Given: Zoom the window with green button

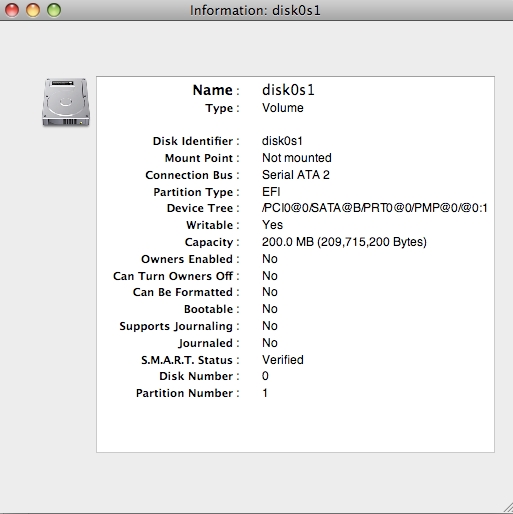Looking at the screenshot, I should pyautogui.click(x=54, y=10).
